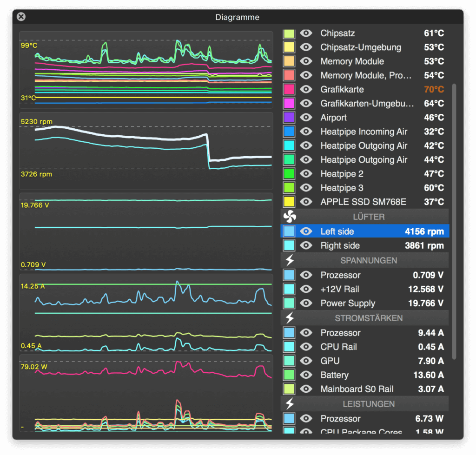This screenshot has width=476, height=455.
Task: Click the lightning icon beside SPANNUNGEN
Action: 290,260
